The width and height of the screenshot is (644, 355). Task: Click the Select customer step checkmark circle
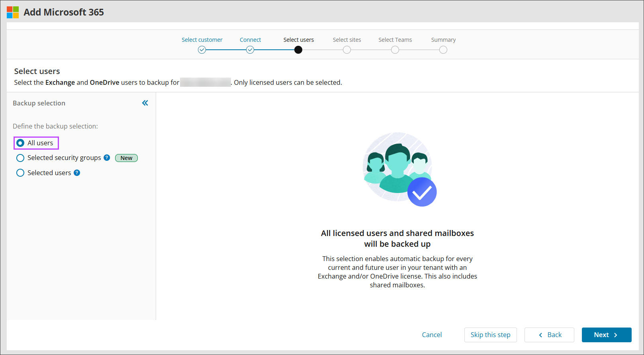202,50
